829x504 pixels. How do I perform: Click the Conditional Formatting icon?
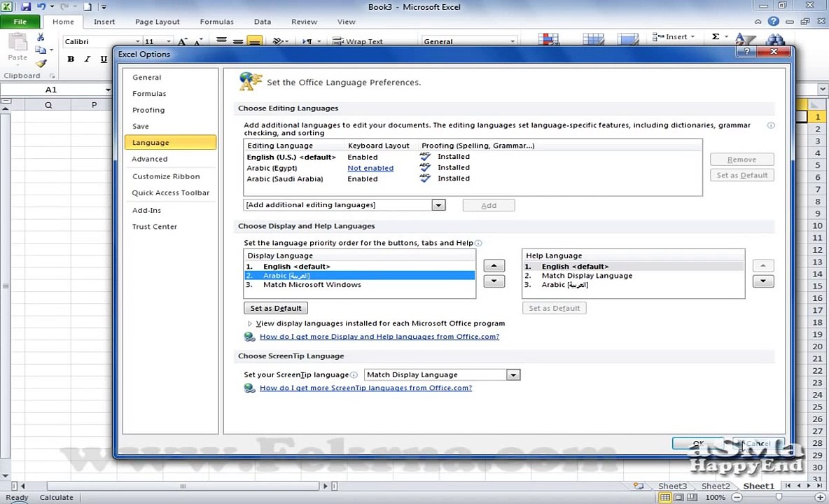click(548, 39)
